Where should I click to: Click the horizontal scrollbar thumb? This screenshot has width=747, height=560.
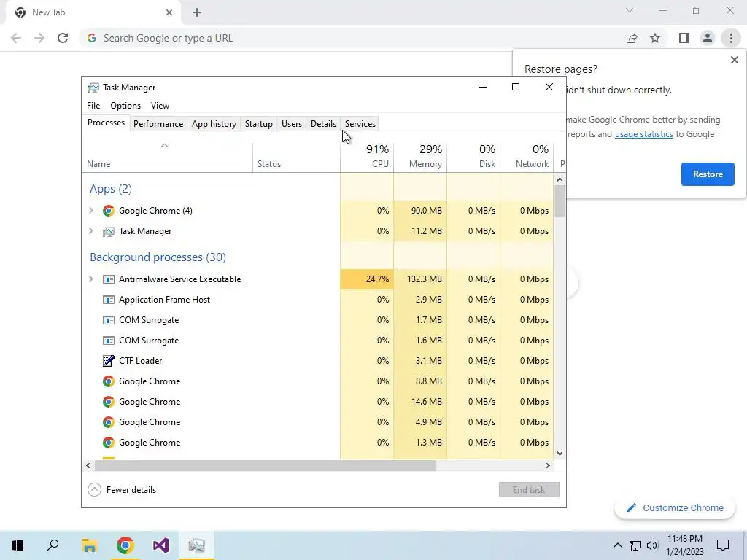pos(265,466)
